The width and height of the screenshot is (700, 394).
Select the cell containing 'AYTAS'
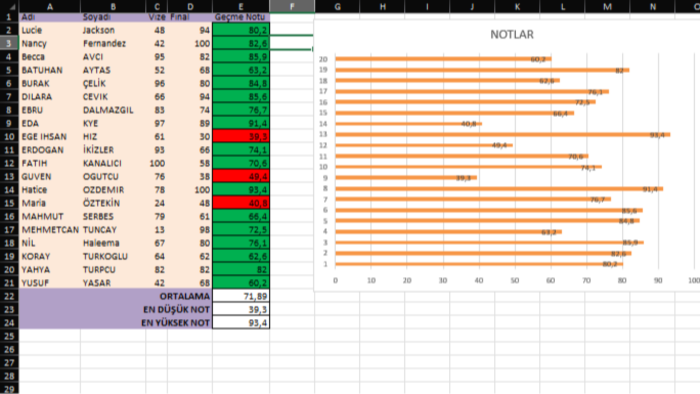click(x=113, y=70)
